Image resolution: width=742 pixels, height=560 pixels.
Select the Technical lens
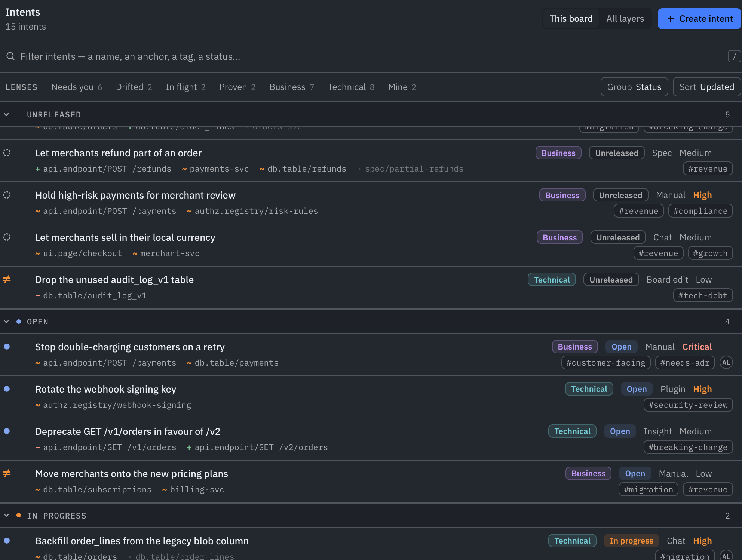point(351,87)
